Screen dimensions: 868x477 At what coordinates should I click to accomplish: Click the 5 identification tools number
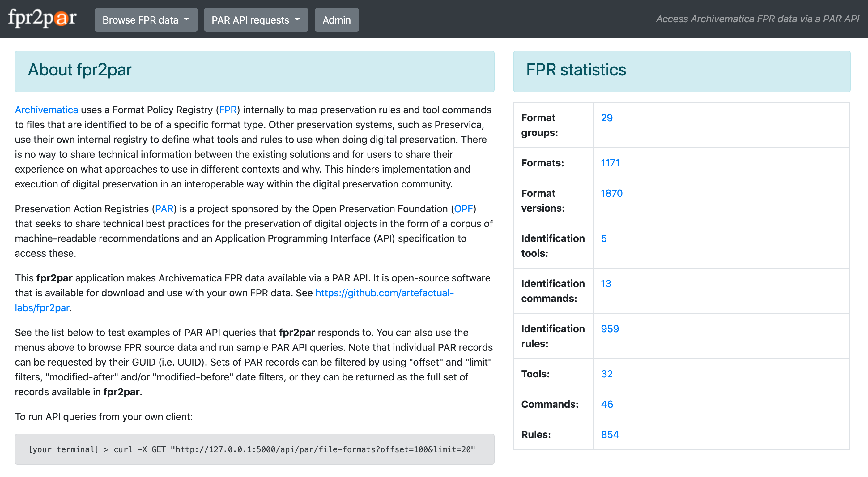click(603, 238)
